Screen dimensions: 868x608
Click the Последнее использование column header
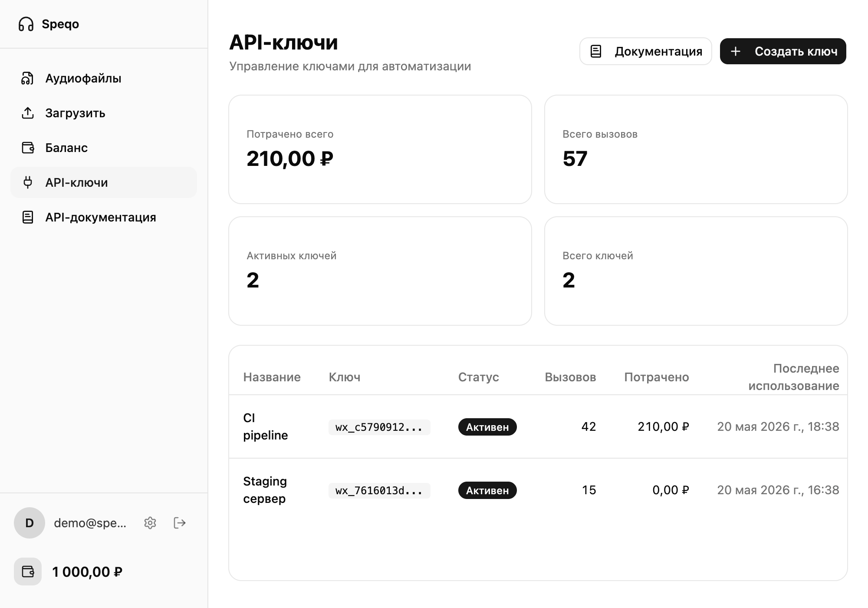pyautogui.click(x=793, y=377)
